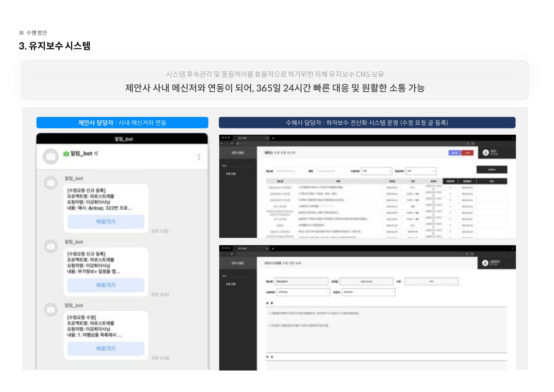
Task: Click the '오전 3:32' timestamp
Action: coord(160,294)
